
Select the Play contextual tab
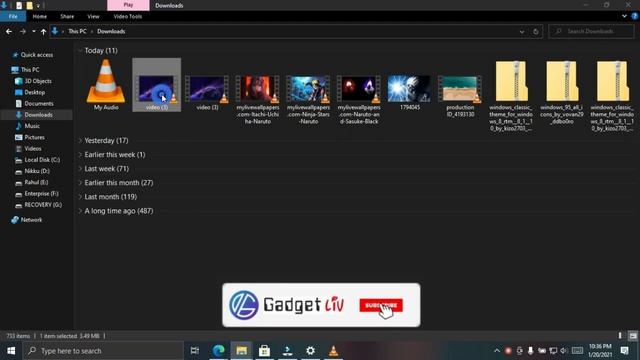128,5
